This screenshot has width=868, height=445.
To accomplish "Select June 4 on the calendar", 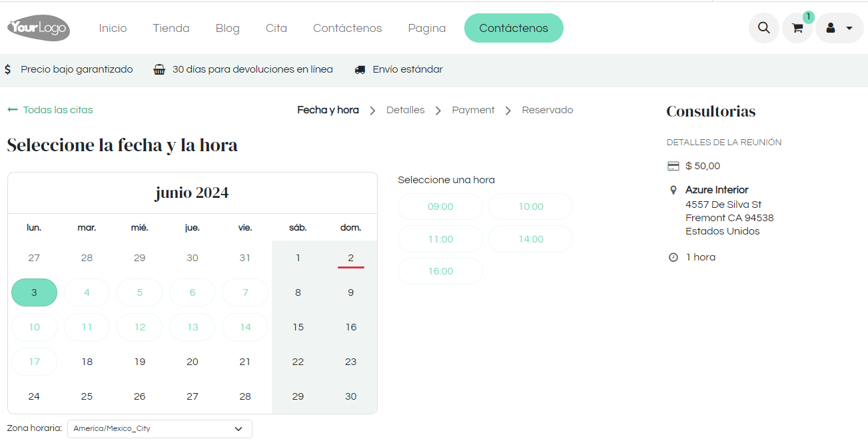I will click(87, 292).
